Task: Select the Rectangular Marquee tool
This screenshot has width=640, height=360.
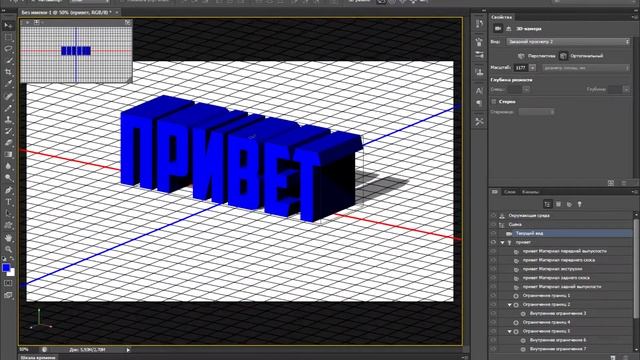Action: (x=8, y=37)
